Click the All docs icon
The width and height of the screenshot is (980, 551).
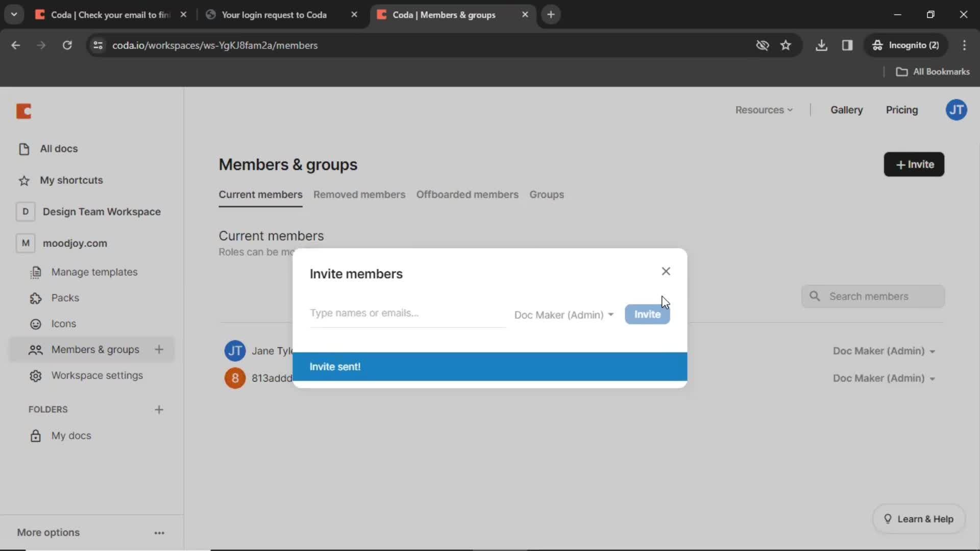pos(23,148)
